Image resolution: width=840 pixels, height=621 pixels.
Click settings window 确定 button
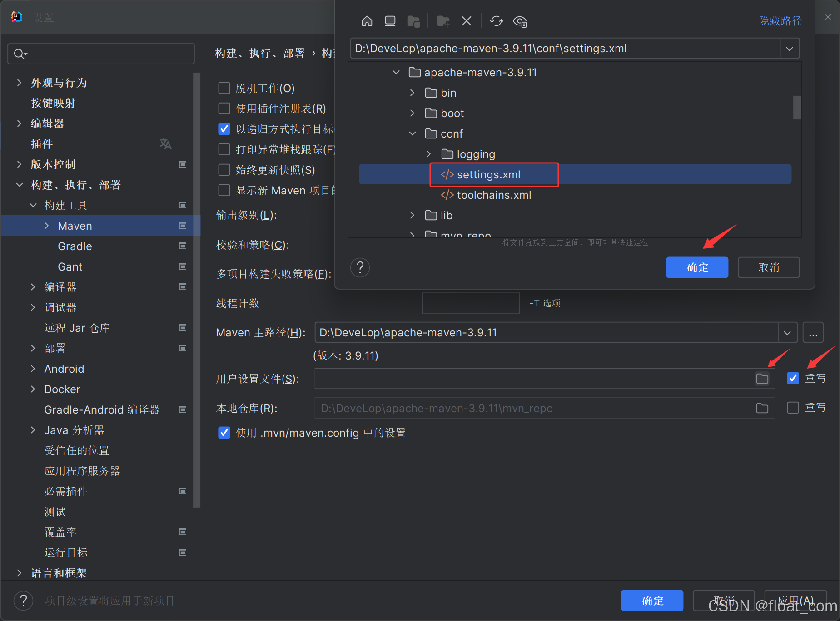652,601
